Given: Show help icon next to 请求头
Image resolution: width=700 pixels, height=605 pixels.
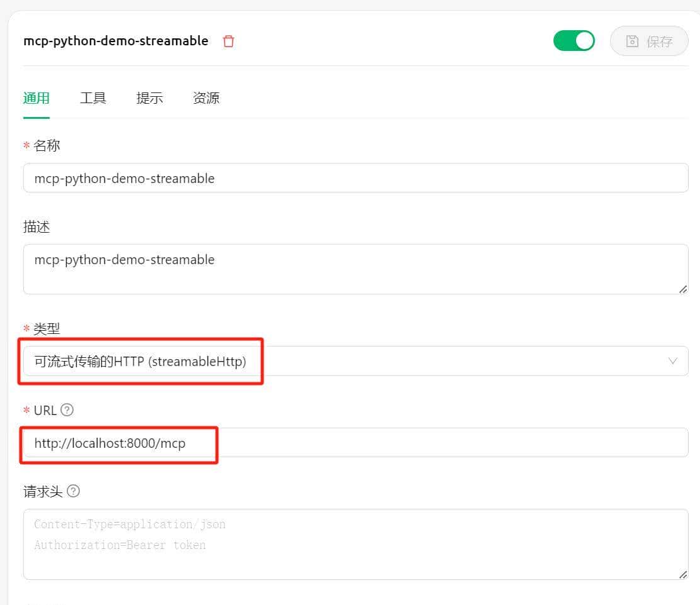Looking at the screenshot, I should click(73, 491).
